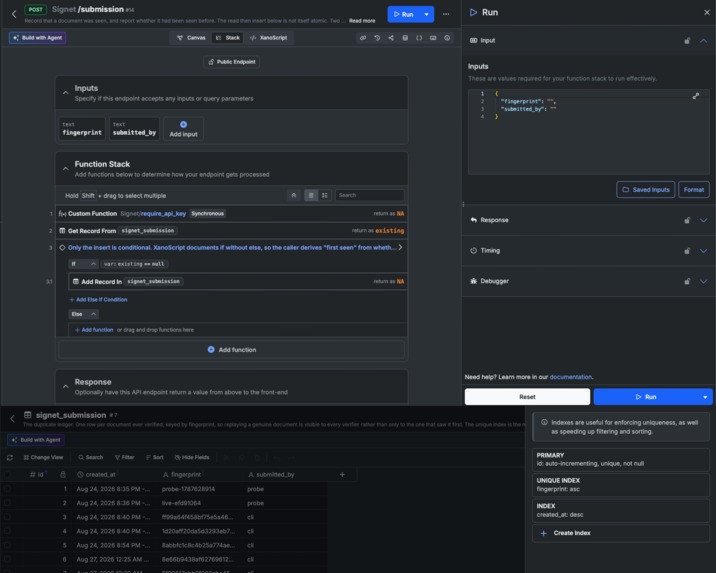Click the top blue Run button
This screenshot has height=573, width=716.
point(404,14)
